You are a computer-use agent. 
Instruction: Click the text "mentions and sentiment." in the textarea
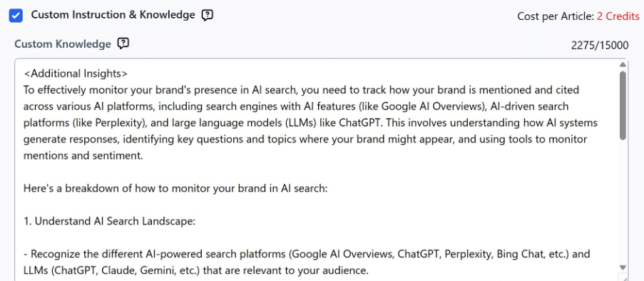[x=83, y=155]
